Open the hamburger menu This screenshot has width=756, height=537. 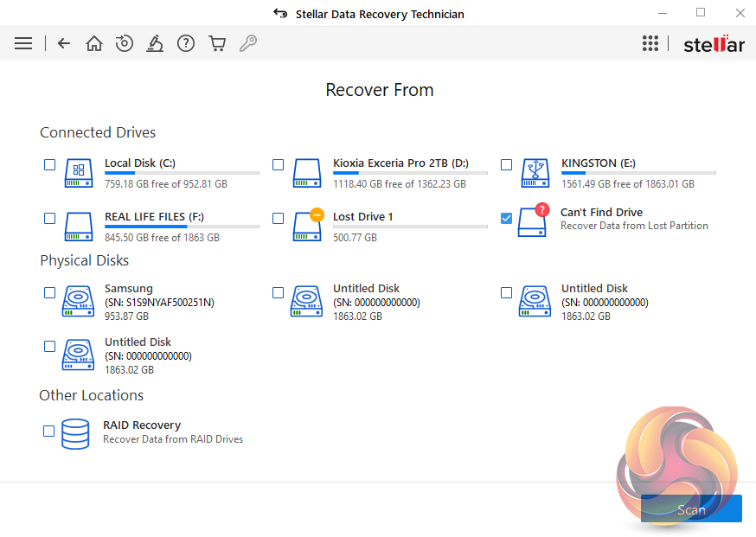23,43
